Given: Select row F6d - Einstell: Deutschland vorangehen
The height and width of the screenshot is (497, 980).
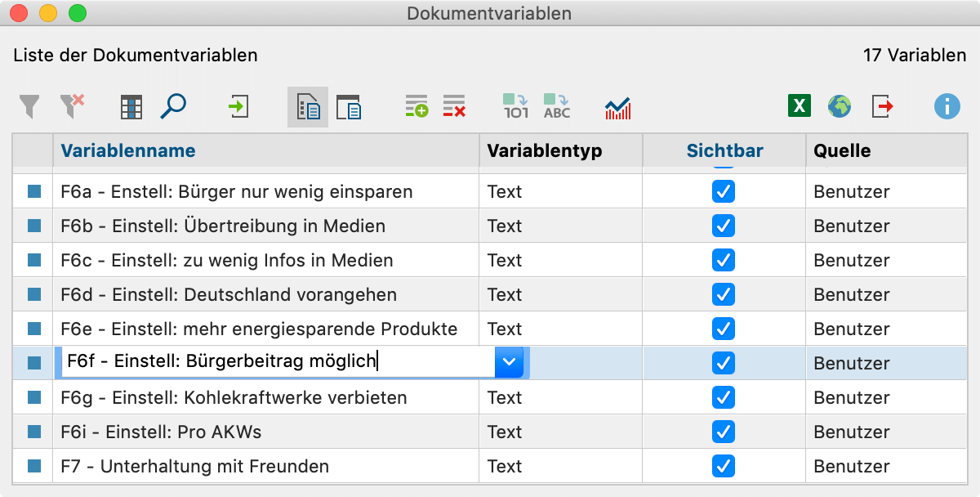Looking at the screenshot, I should point(490,294).
